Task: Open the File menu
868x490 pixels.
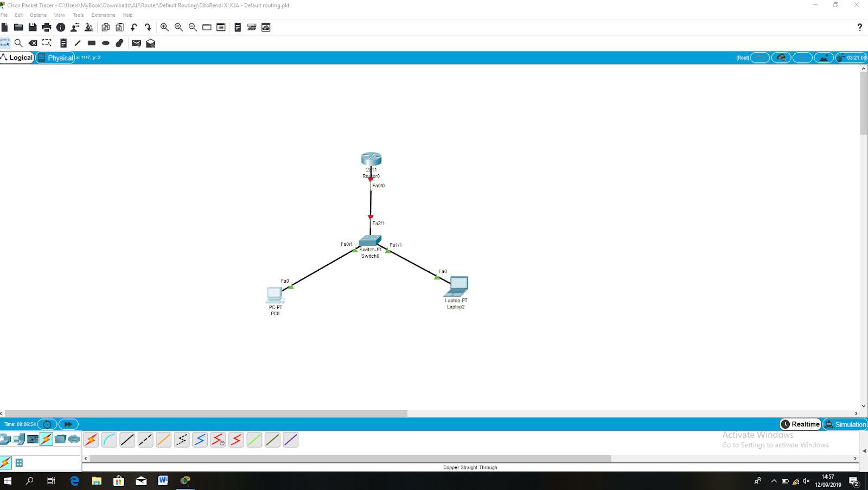Action: click(x=4, y=15)
